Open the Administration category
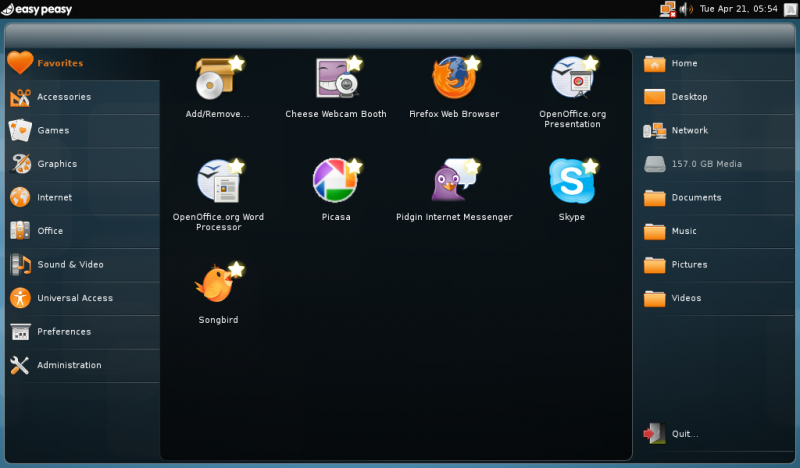Viewport: 800px width, 468px height. pyautogui.click(x=69, y=365)
